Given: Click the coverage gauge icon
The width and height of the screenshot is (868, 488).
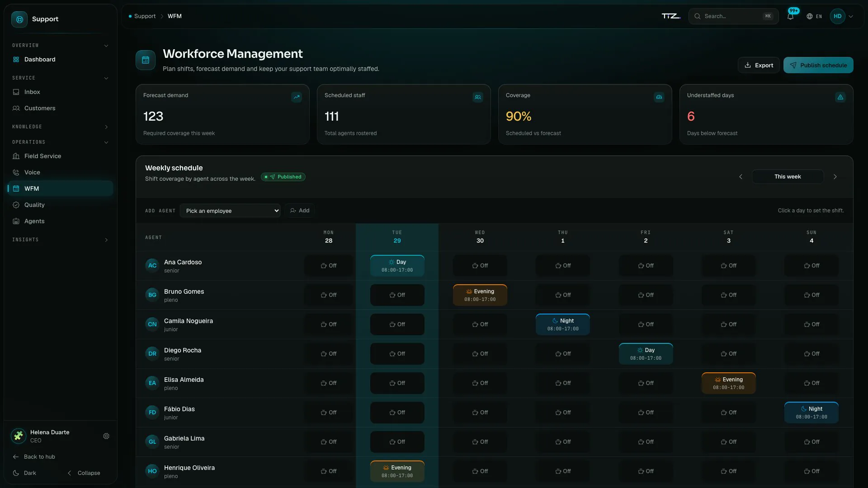Looking at the screenshot, I should (x=659, y=97).
